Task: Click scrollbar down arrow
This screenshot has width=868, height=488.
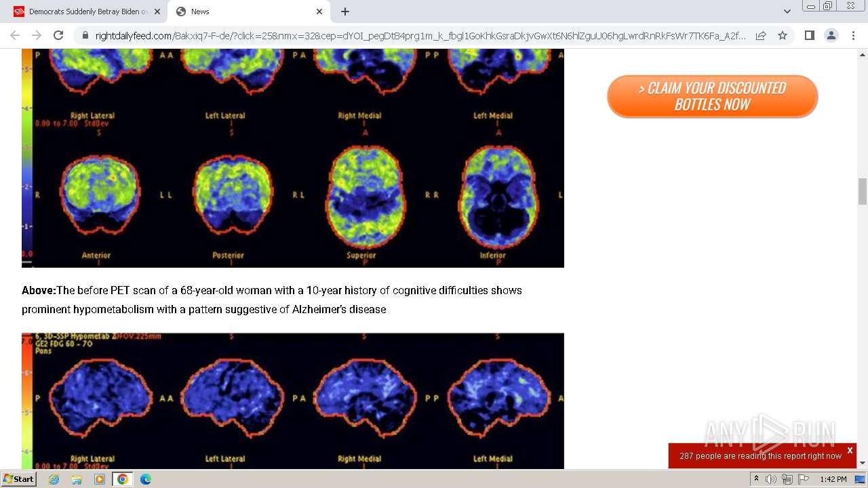Action: pyautogui.click(x=863, y=463)
